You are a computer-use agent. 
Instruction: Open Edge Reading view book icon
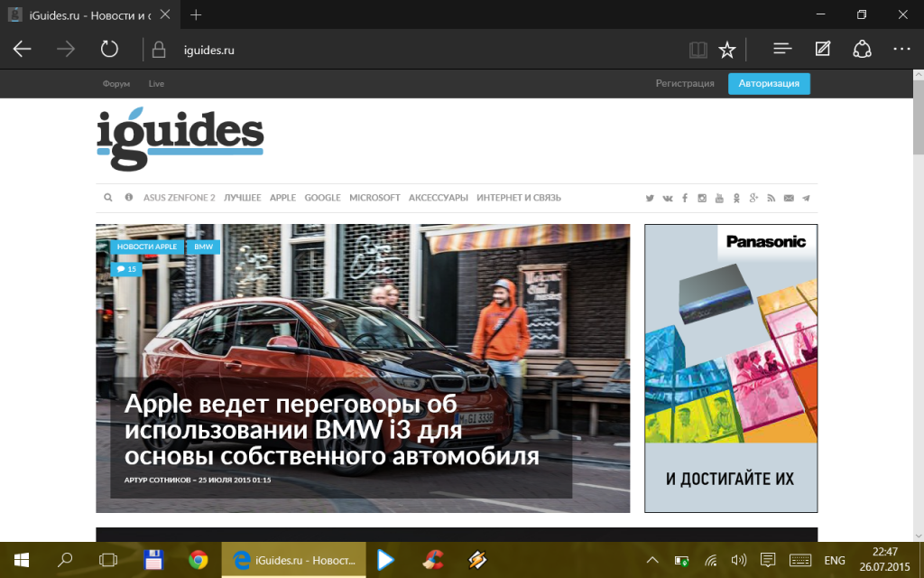pos(698,50)
